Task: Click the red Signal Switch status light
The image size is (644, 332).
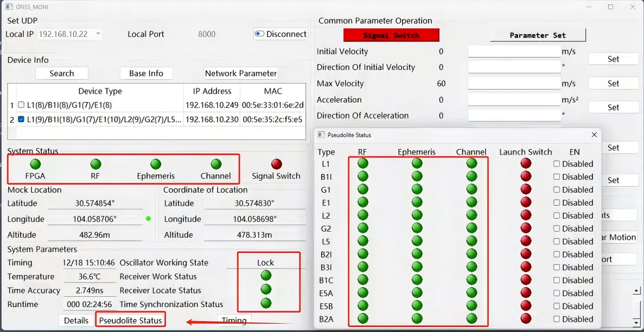Action: (x=276, y=164)
